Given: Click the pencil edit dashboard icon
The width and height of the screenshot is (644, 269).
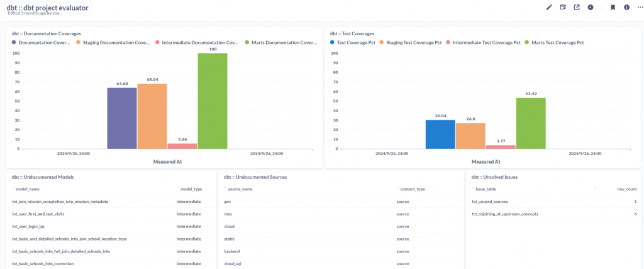Looking at the screenshot, I should coord(548,8).
